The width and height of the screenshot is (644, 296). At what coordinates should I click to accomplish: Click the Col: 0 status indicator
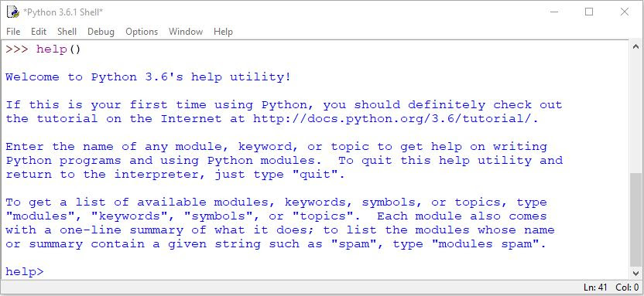[627, 287]
